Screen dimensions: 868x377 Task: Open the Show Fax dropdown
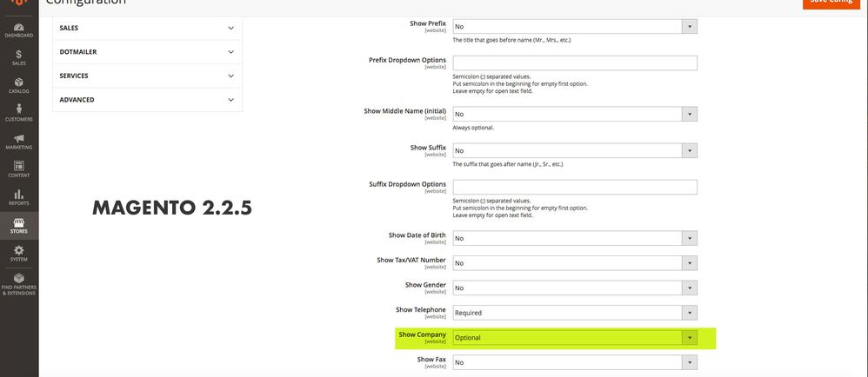pyautogui.click(x=575, y=362)
